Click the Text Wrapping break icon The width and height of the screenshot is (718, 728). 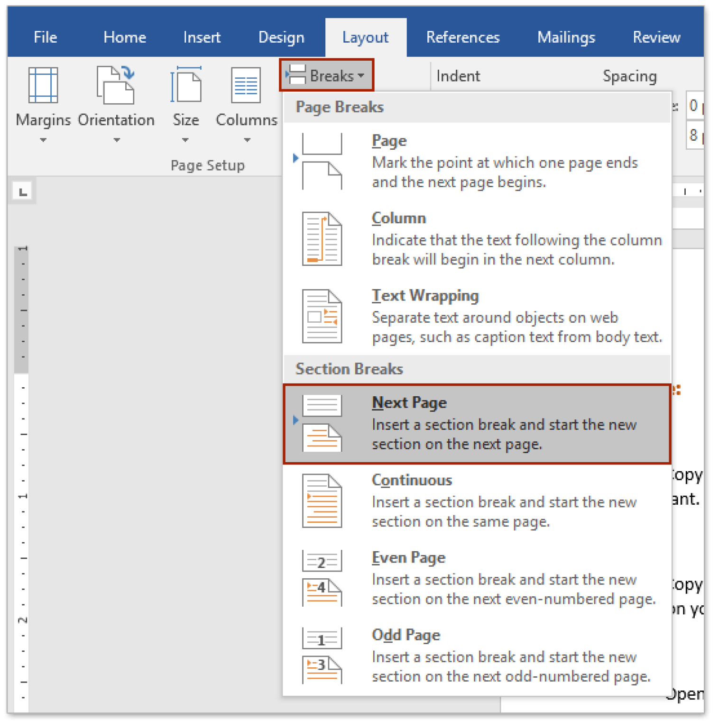pos(322,316)
